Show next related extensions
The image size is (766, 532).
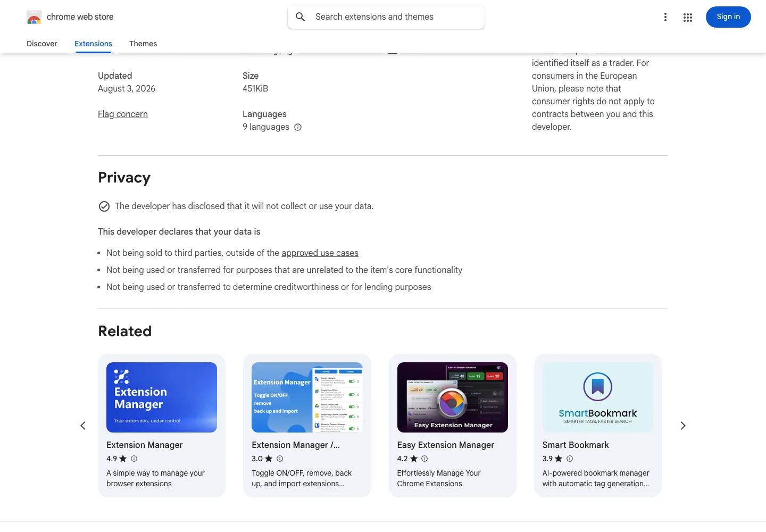pos(683,426)
